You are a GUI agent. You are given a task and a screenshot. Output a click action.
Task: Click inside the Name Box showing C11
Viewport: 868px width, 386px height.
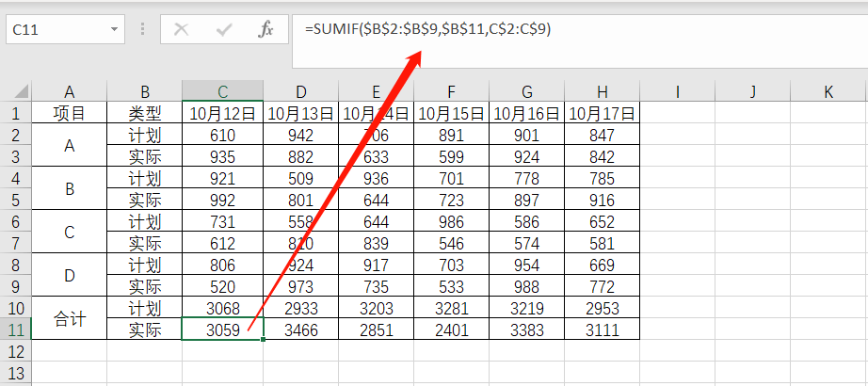[57, 29]
